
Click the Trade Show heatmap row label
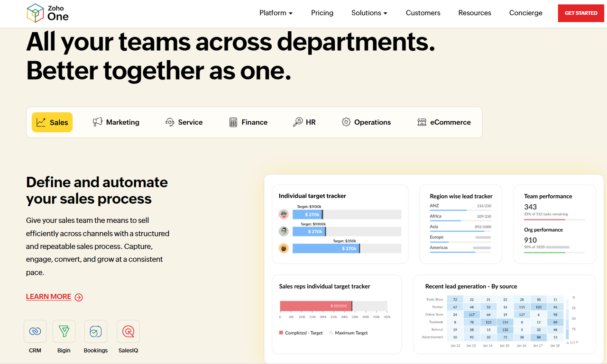pos(434,300)
